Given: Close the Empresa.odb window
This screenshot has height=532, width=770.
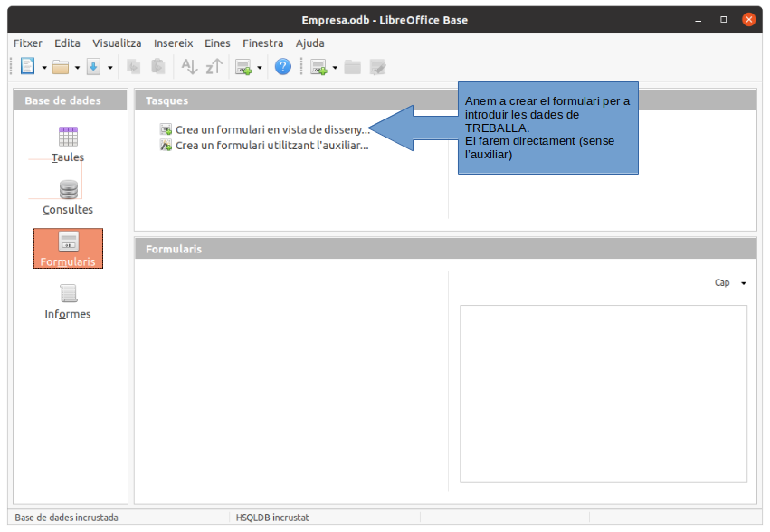Looking at the screenshot, I should coord(749,20).
